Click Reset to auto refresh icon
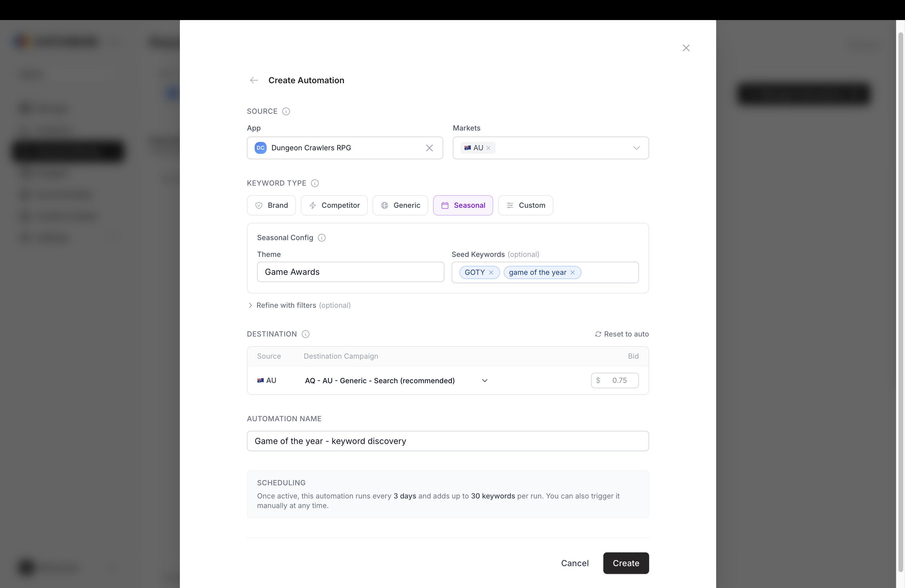 598,334
